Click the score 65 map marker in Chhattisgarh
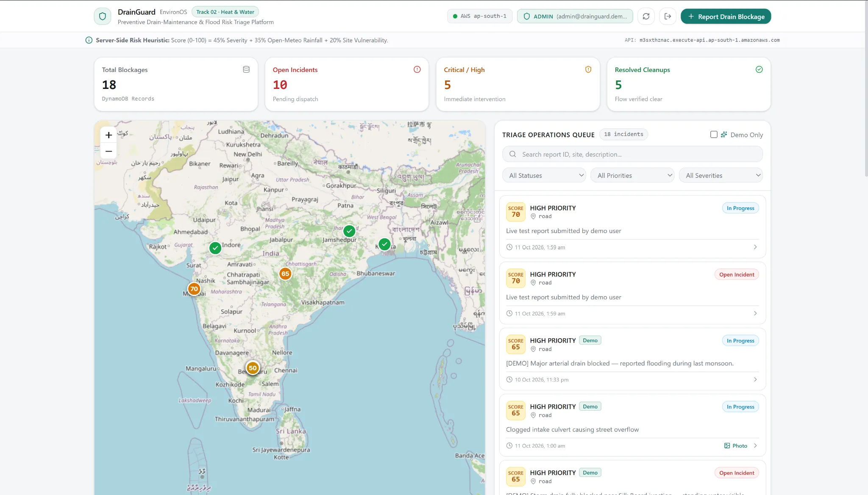 [x=285, y=274]
